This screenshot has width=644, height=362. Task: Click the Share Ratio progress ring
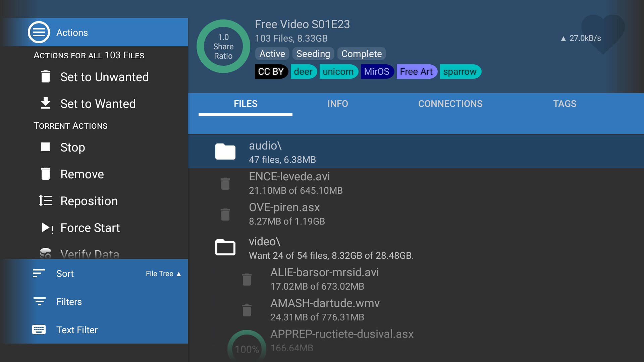[223, 47]
